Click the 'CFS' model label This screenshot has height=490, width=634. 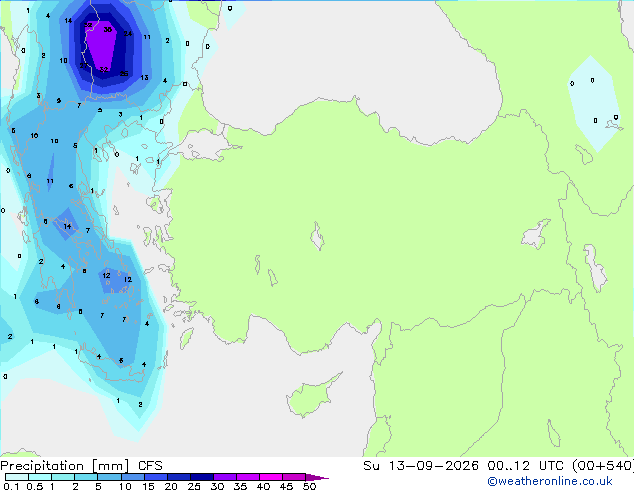coord(150,466)
